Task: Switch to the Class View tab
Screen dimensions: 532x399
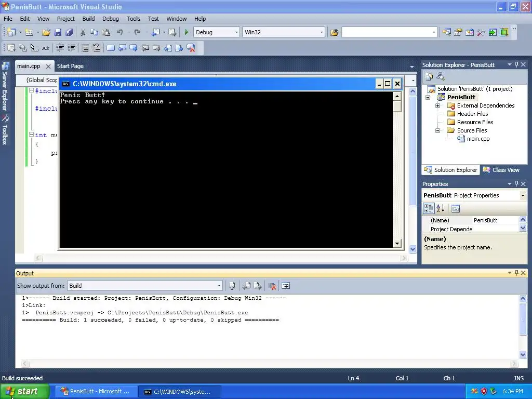Action: click(502, 170)
